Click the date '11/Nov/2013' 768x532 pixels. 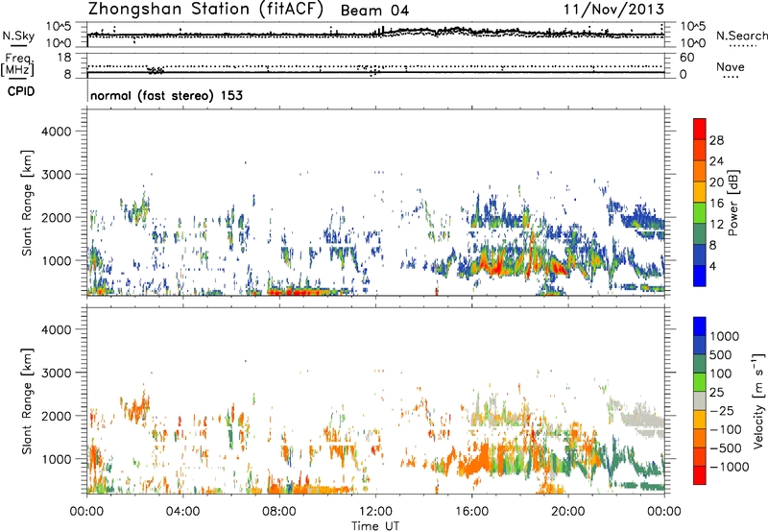(x=613, y=9)
